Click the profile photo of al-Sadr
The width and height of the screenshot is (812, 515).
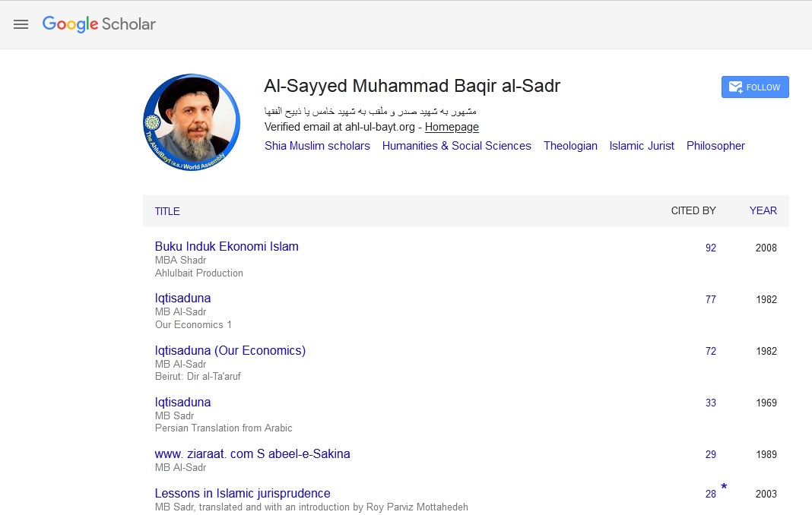[192, 122]
